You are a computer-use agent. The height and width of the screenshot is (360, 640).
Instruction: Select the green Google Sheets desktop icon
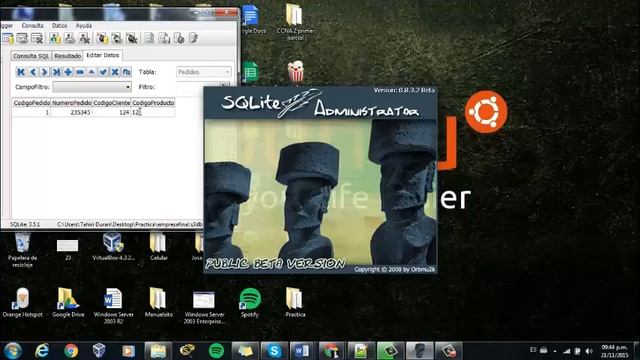click(250, 72)
